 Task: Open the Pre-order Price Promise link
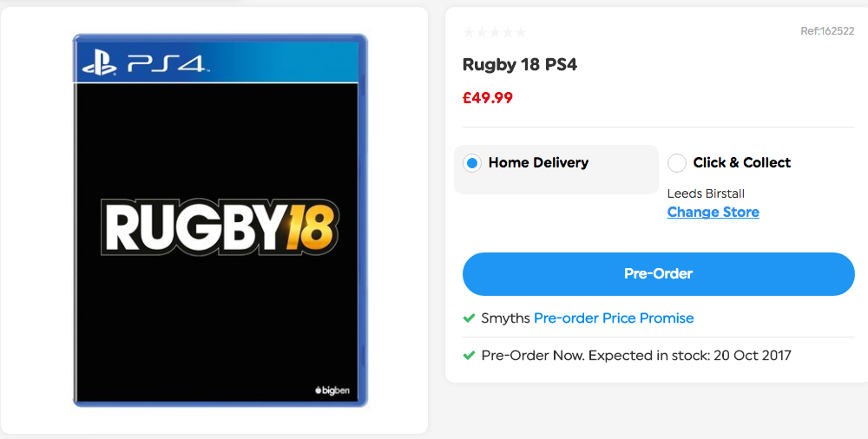(614, 318)
